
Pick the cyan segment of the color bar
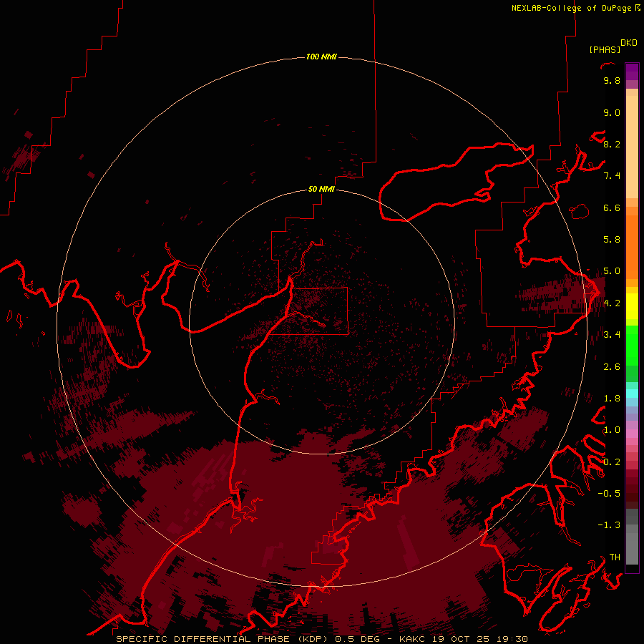[x=632, y=393]
